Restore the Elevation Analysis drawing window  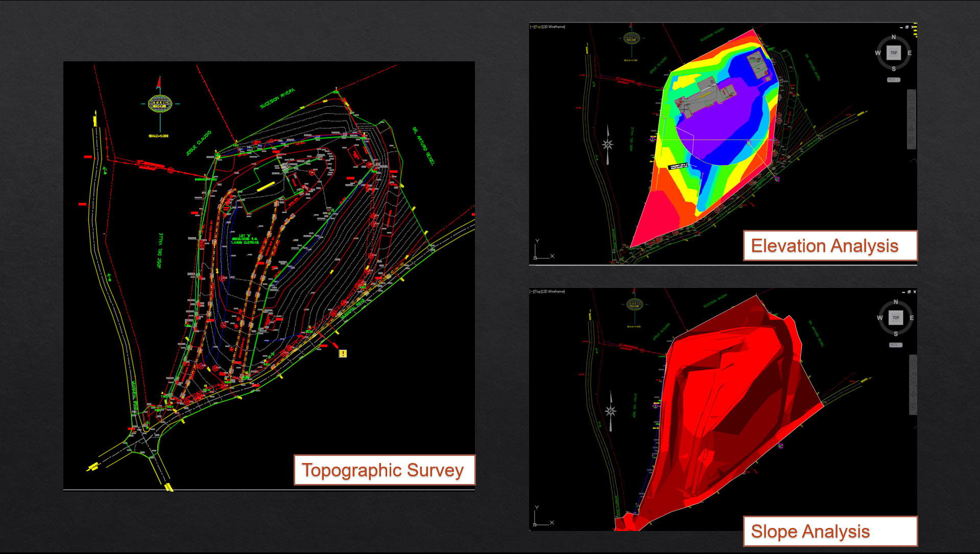pos(907,27)
